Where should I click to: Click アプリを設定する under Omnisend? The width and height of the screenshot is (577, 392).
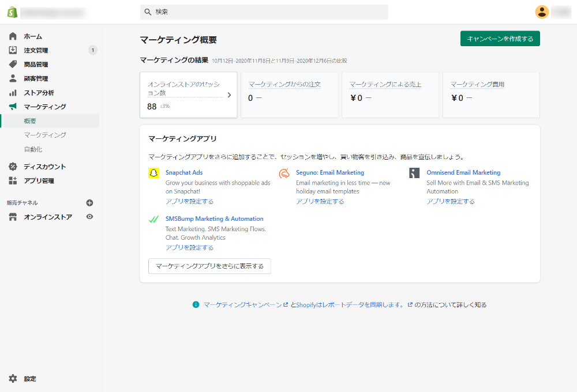pyautogui.click(x=451, y=202)
